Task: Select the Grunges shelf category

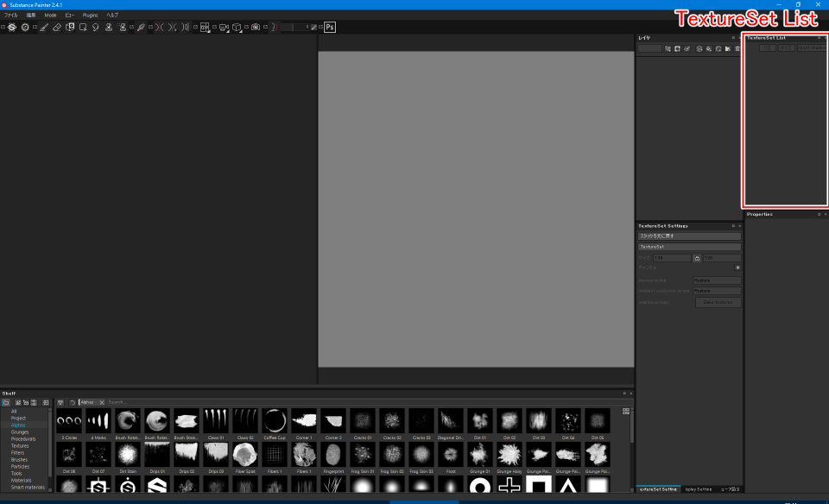Action: click(x=20, y=432)
